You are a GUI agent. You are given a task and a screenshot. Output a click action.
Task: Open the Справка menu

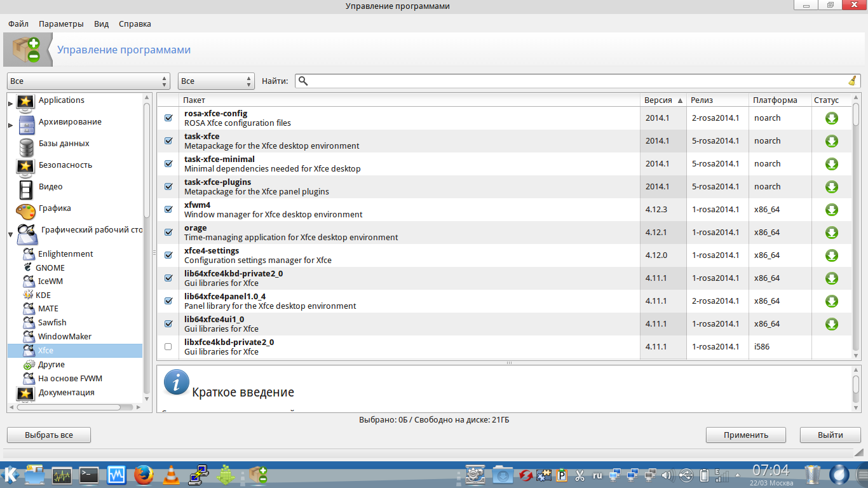[135, 24]
